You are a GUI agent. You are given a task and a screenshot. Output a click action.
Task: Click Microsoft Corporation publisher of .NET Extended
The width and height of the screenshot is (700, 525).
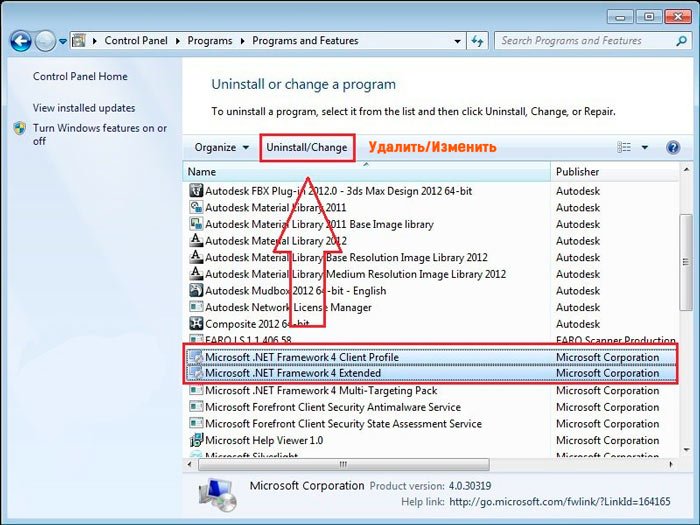click(x=608, y=373)
